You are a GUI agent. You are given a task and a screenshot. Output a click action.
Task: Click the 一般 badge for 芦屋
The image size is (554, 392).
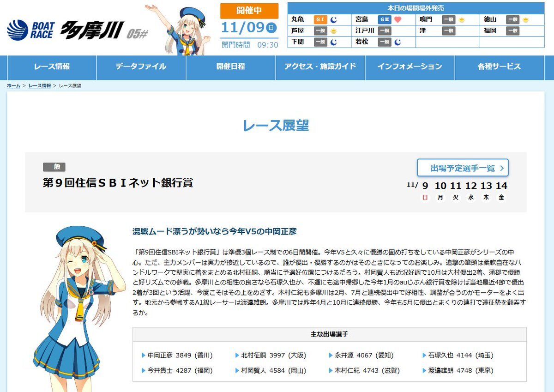(320, 31)
